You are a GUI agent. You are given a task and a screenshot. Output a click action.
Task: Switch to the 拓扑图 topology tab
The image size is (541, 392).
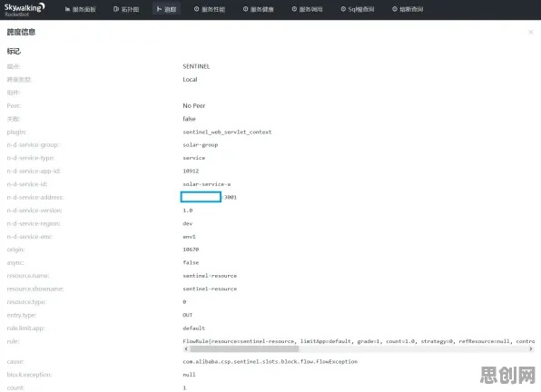click(126, 9)
